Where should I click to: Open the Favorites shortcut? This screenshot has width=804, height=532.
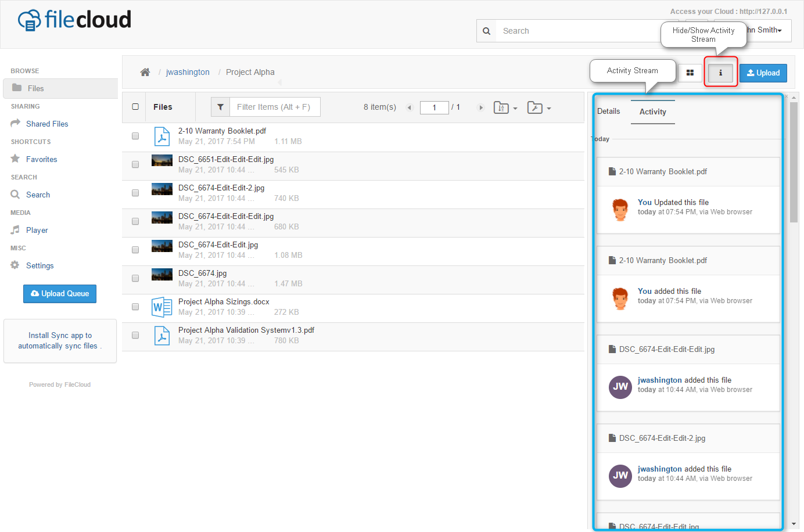click(x=41, y=159)
